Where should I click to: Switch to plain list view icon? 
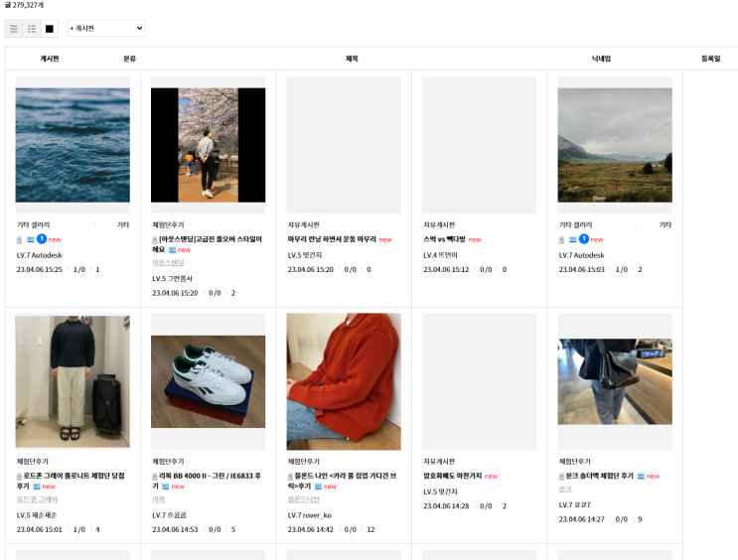coord(14,29)
